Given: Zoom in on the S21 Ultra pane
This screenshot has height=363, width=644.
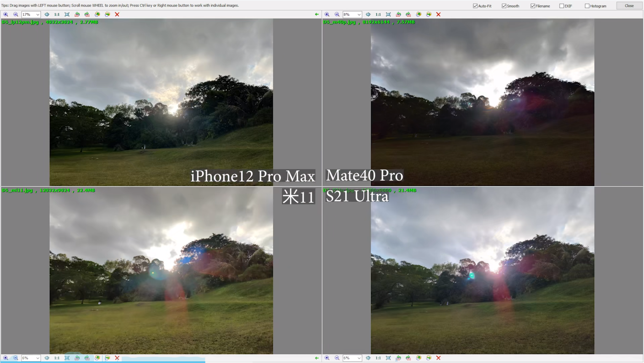Looking at the screenshot, I should 327,358.
